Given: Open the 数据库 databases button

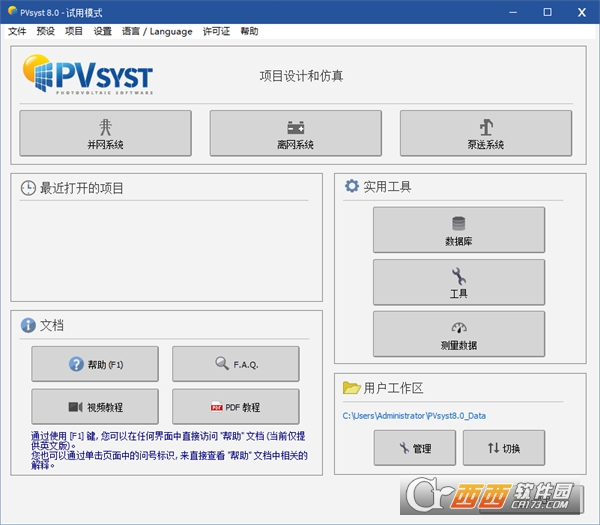Looking at the screenshot, I should click(x=459, y=230).
